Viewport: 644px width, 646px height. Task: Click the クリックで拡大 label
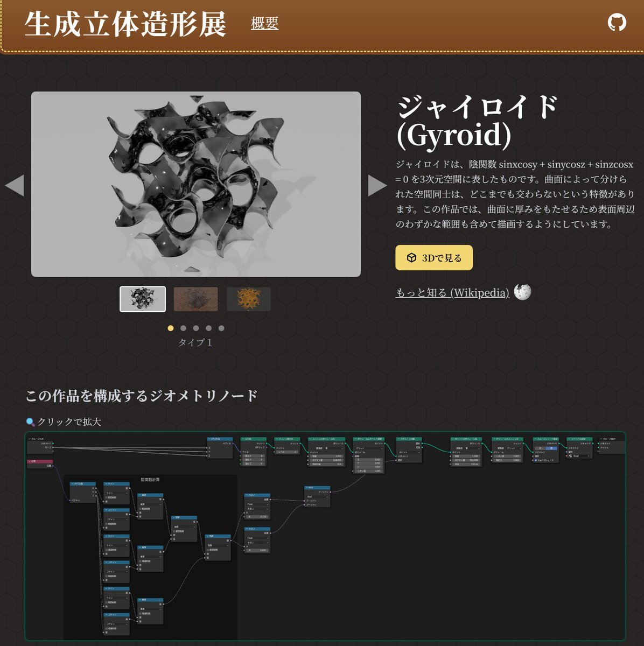click(69, 422)
